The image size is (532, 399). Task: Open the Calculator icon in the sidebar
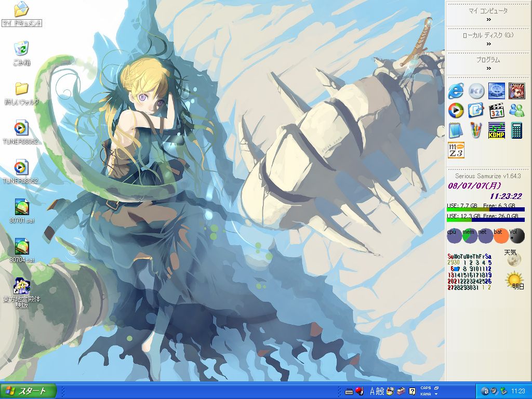tap(516, 130)
